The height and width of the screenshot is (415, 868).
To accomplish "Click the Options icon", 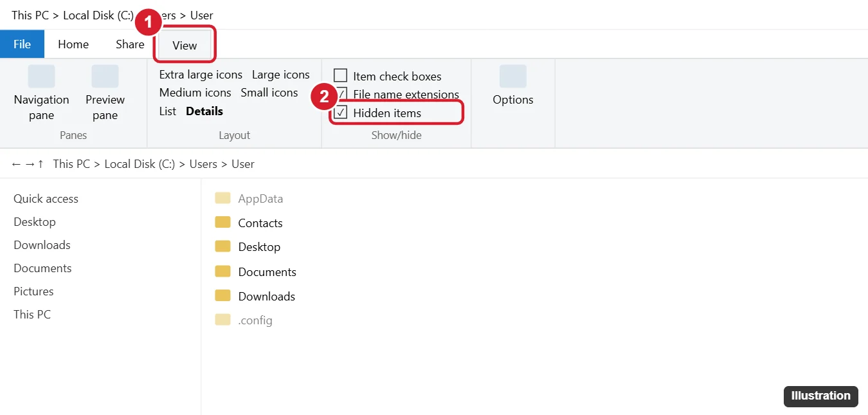I will tap(513, 76).
